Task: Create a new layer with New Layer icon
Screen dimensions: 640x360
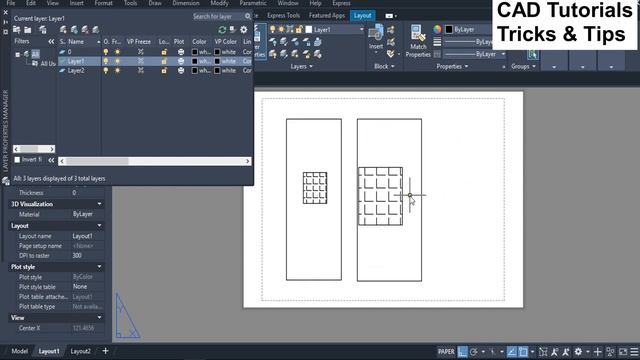Action: coord(63,30)
